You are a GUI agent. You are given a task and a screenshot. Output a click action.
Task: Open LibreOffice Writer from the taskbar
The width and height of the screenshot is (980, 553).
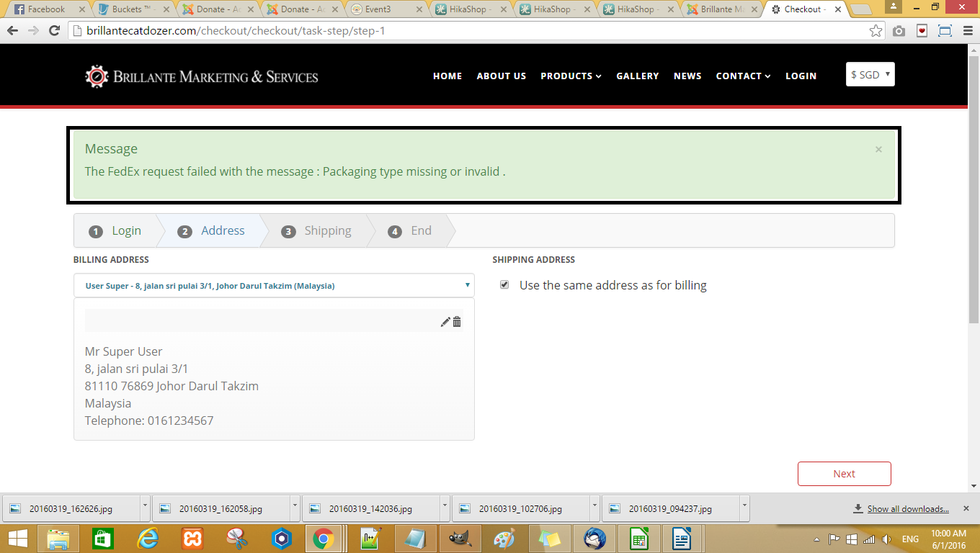[x=682, y=539]
